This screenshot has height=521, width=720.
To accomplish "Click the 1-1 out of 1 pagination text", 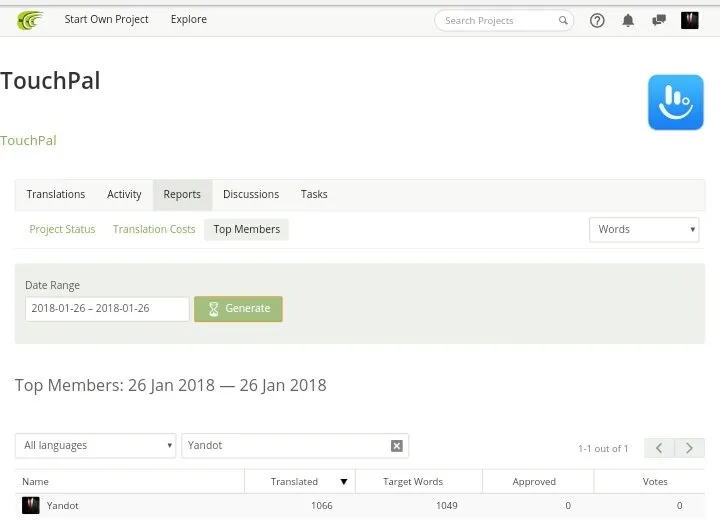I will coord(602,448).
